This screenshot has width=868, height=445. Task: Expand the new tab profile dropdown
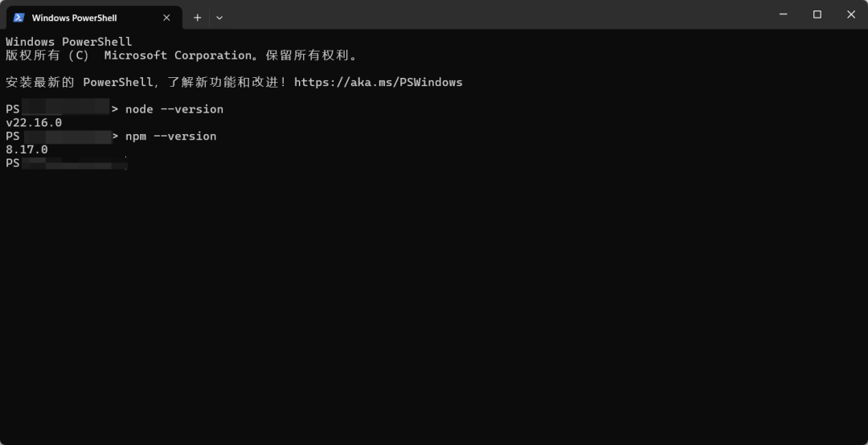pyautogui.click(x=219, y=17)
